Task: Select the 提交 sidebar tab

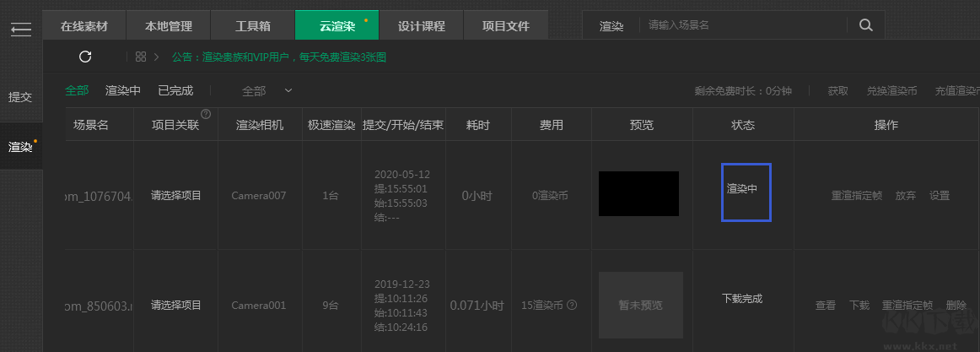Action: (x=20, y=97)
